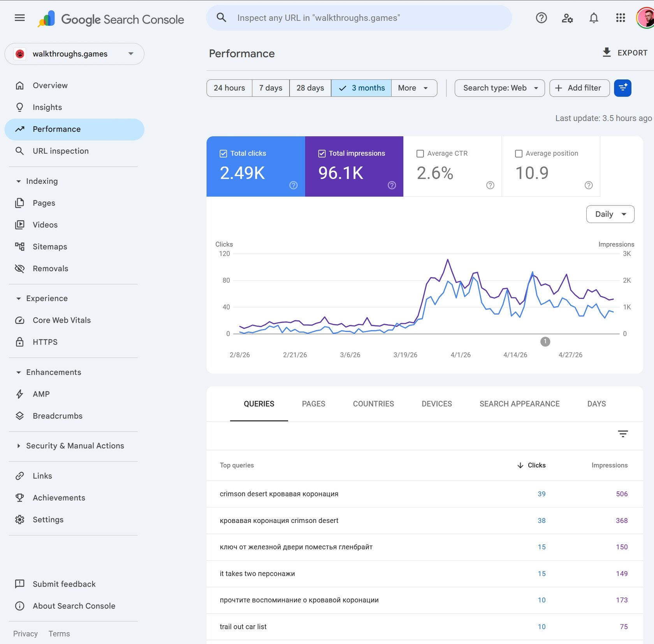Open the Privacy link
The height and width of the screenshot is (644, 654).
(x=25, y=634)
